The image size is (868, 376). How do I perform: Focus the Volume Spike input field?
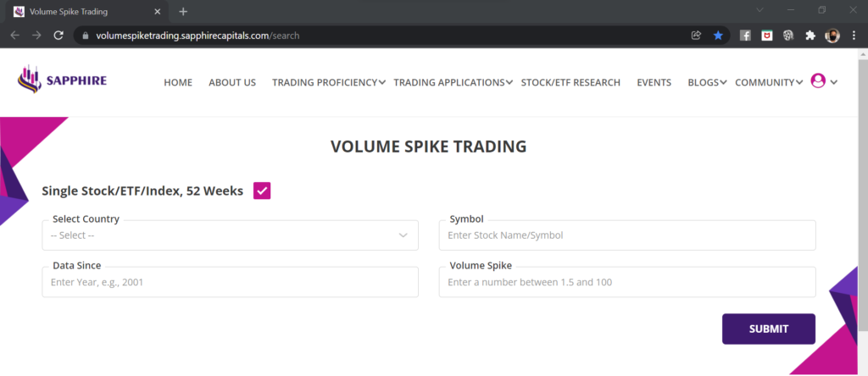click(626, 282)
